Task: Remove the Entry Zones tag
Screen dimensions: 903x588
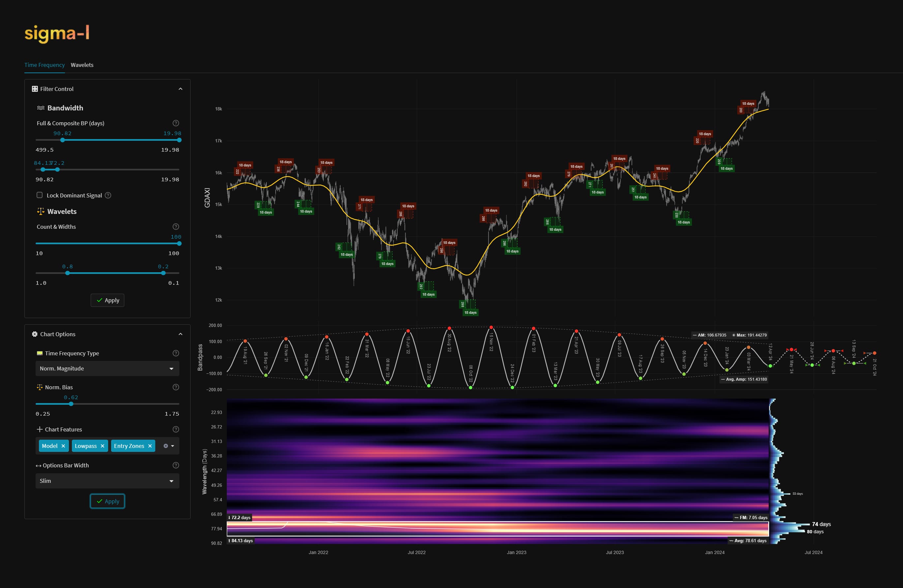Action: 150,446
